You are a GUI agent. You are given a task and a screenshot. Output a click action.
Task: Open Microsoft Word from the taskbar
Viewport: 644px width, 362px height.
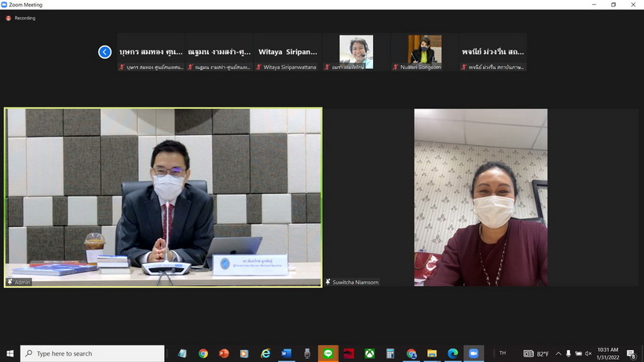coord(287,353)
